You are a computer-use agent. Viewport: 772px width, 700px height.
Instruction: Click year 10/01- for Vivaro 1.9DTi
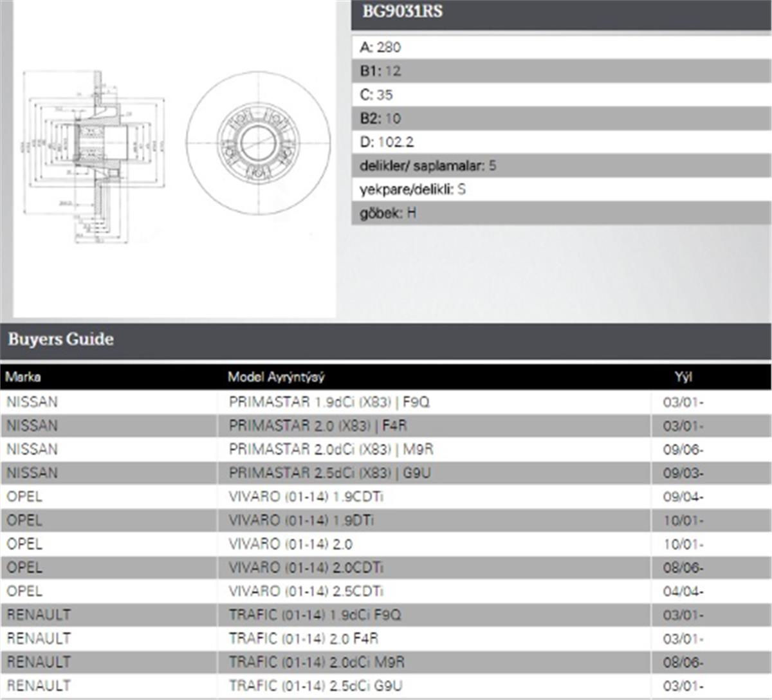683,520
